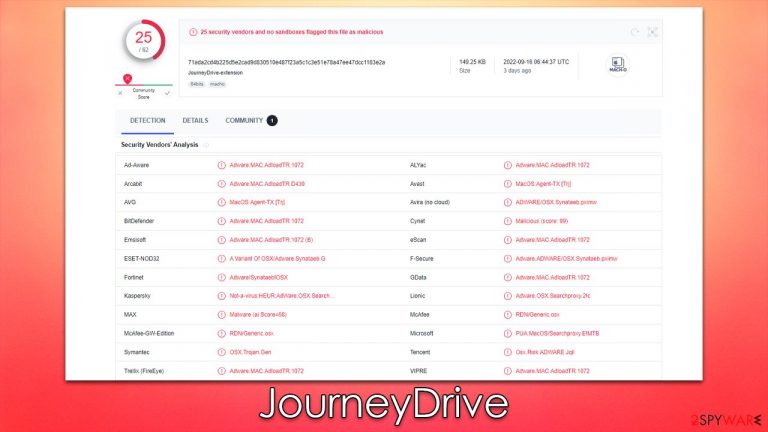This screenshot has width=768, height=432.
Task: Click the macho tag
Action: point(217,84)
